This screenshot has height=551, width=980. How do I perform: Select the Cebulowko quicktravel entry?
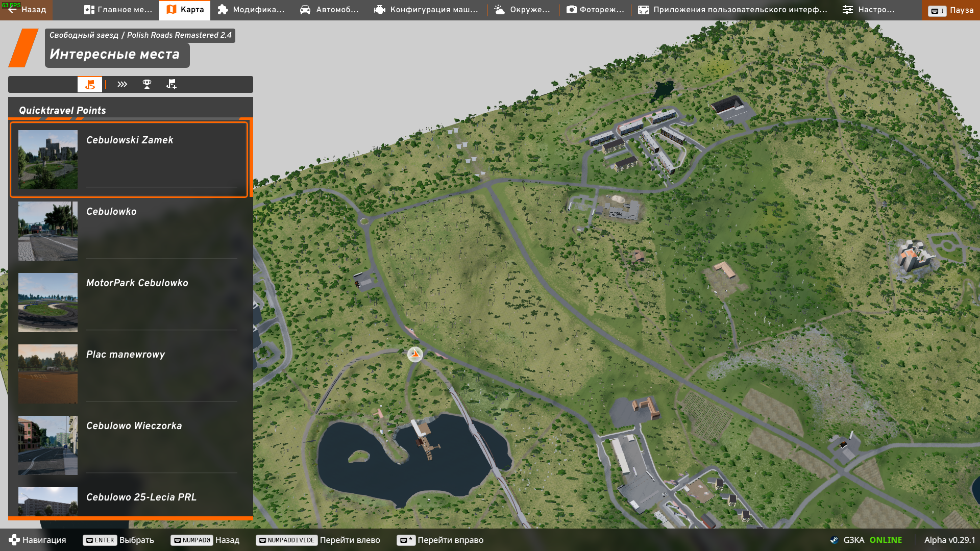129,231
